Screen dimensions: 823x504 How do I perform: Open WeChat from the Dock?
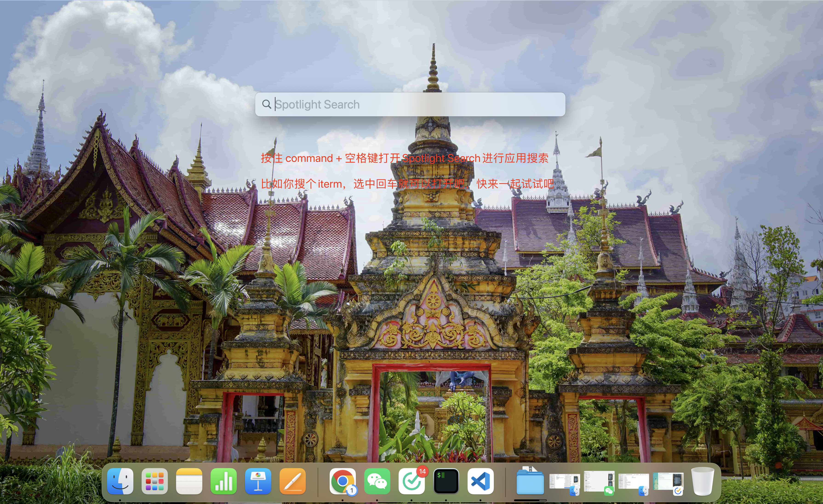377,481
